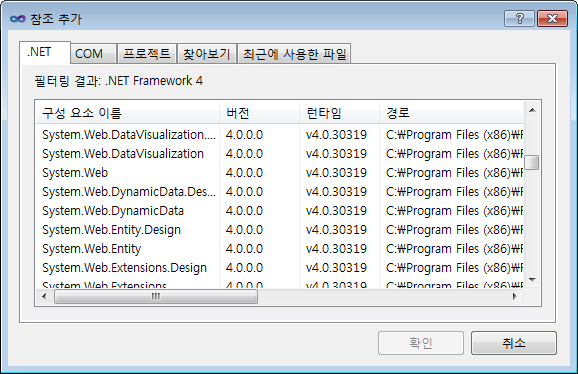Image resolution: width=578 pixels, height=374 pixels.
Task: Select System.Web.DataVisualization.... truncated row
Action: tap(279, 135)
